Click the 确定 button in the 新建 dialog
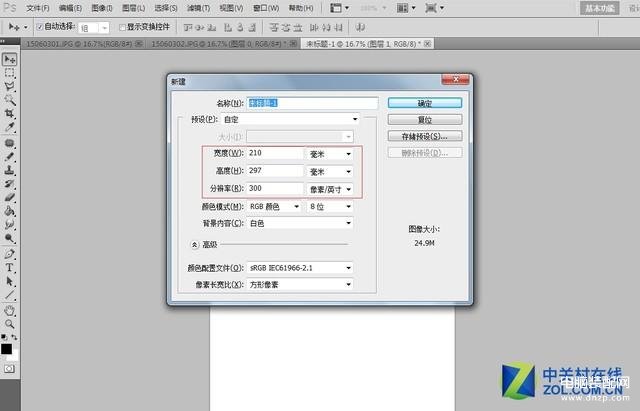The height and width of the screenshot is (411, 640). [425, 103]
